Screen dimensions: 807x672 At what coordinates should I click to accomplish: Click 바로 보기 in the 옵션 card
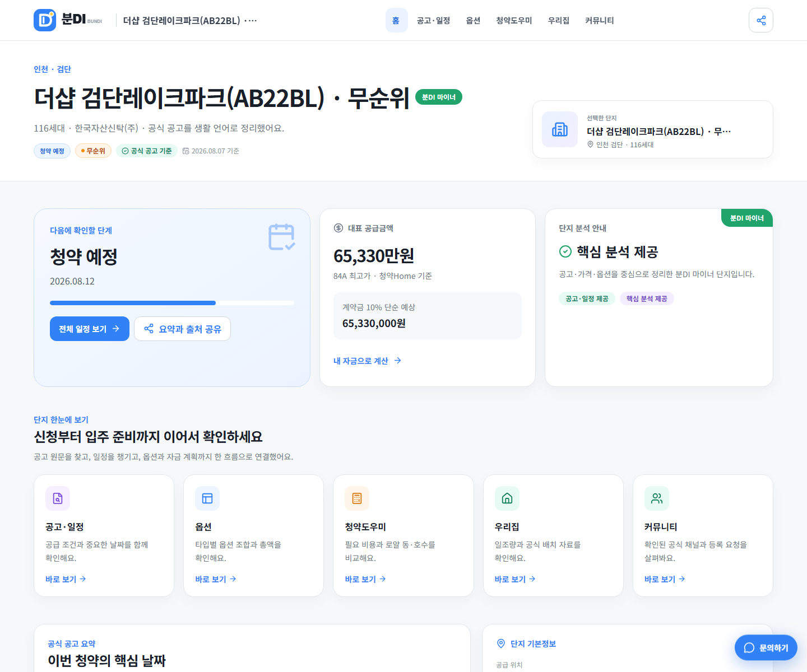tap(216, 579)
